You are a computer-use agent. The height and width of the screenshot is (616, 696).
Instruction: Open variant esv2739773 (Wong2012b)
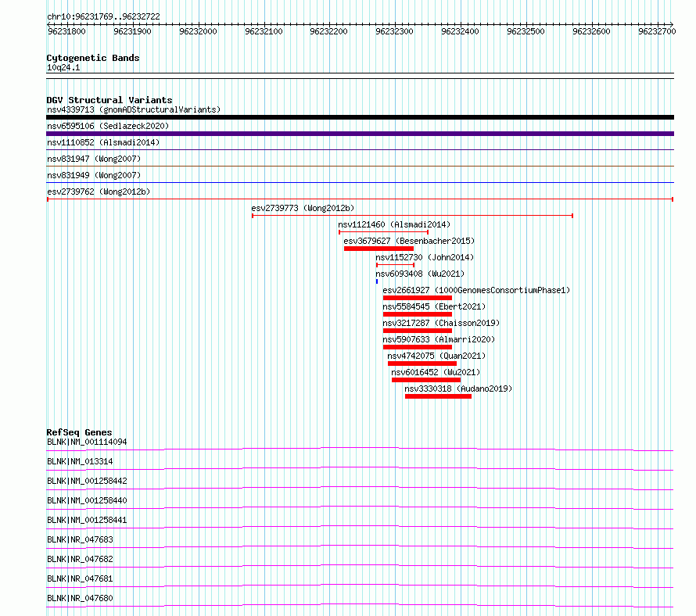[303, 208]
